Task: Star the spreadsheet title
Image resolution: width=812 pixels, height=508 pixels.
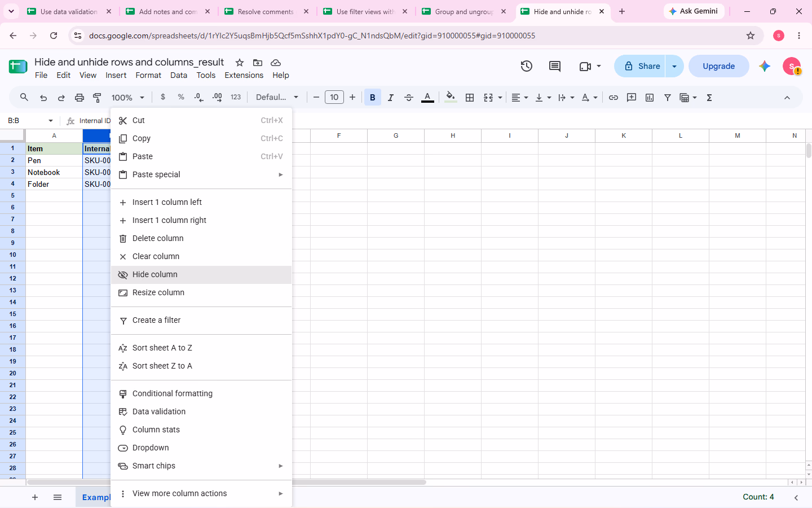Action: (240, 63)
